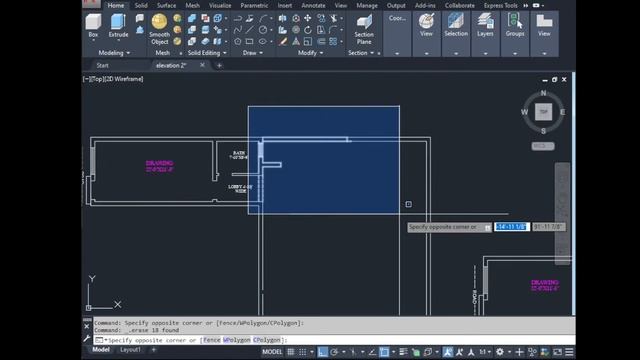Select the Rectangle draw tool
This screenshot has width=640, height=360.
[250, 42]
